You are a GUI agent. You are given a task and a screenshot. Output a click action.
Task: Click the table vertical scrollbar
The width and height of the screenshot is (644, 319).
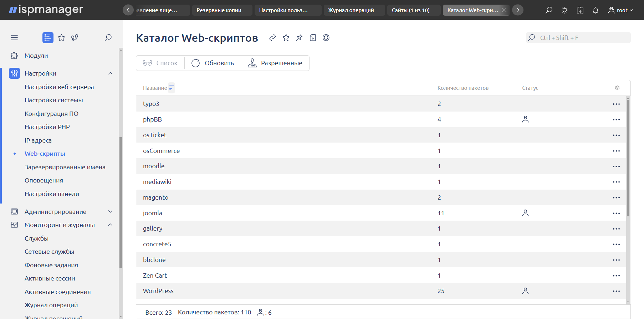pyautogui.click(x=628, y=158)
